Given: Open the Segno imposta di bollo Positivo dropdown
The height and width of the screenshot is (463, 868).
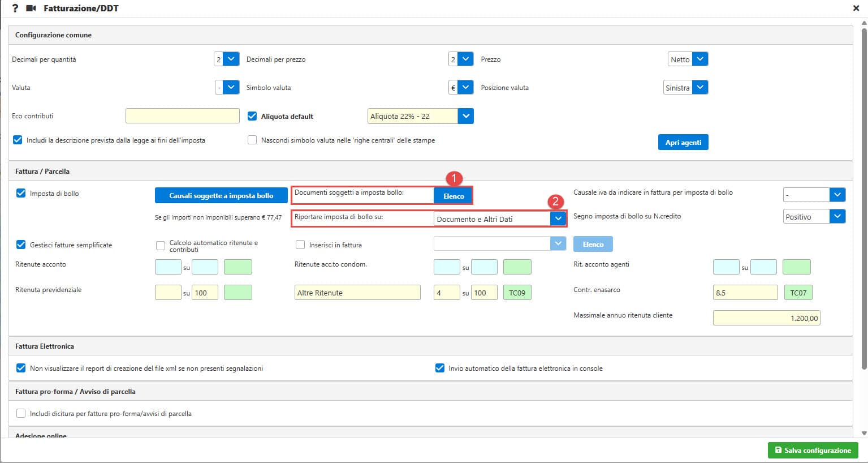Looking at the screenshot, I should (837, 216).
